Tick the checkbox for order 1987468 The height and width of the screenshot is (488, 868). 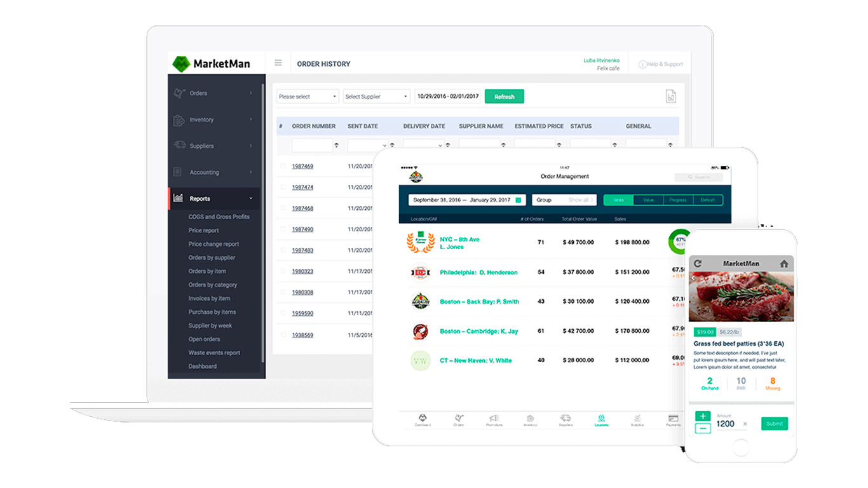[283, 208]
